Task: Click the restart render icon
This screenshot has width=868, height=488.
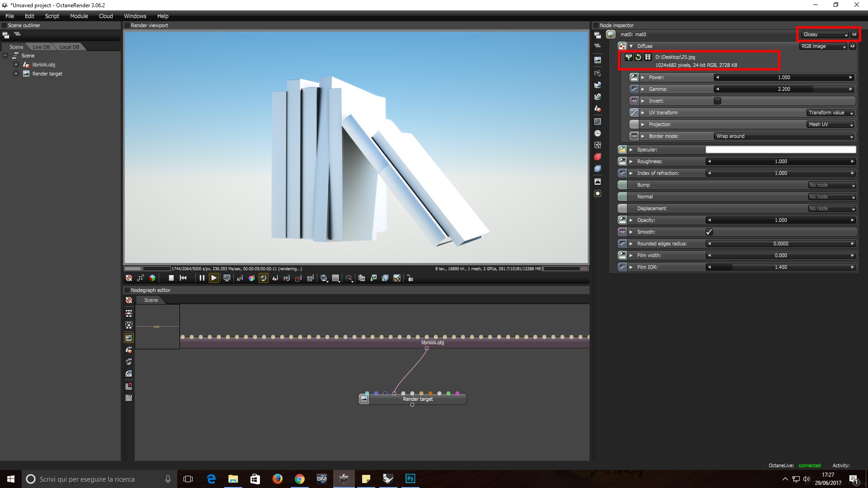Action: pos(183,278)
